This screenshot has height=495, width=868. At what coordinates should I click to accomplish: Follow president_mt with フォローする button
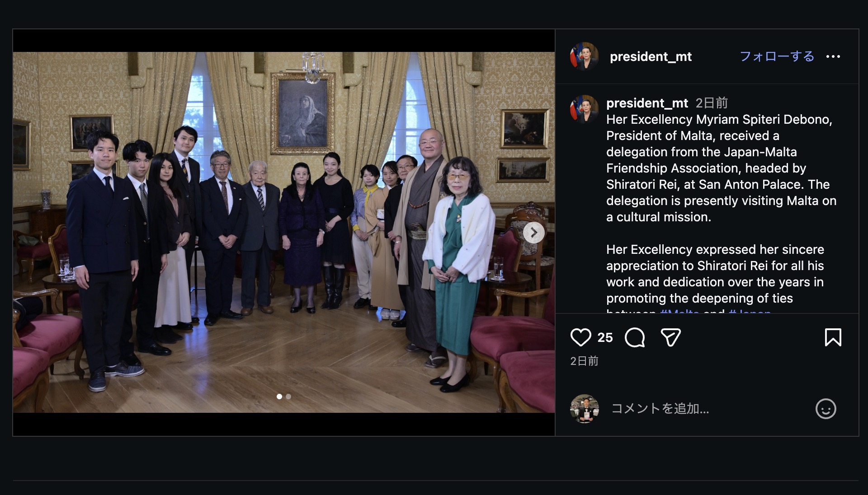pos(777,56)
